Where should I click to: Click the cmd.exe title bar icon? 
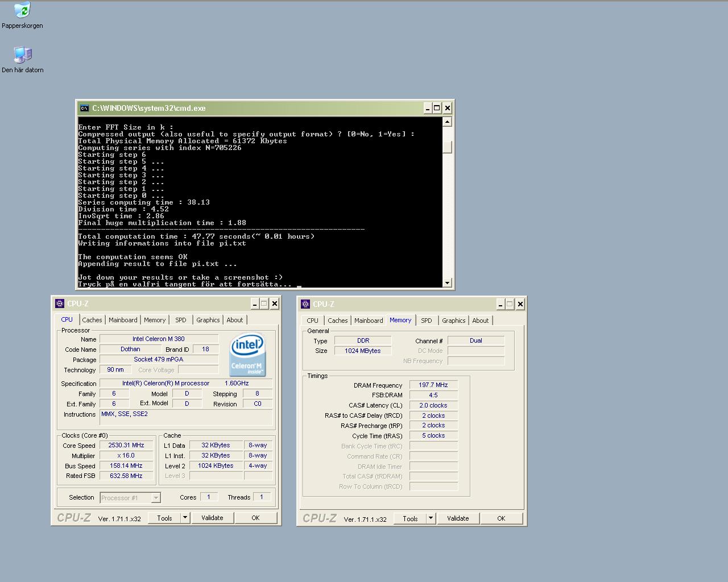tap(84, 108)
